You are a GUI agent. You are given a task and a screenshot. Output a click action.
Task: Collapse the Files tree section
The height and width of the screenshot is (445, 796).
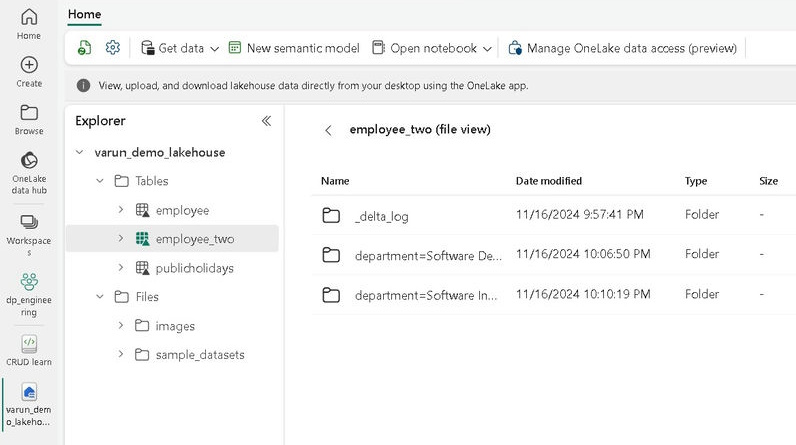pyautogui.click(x=99, y=297)
